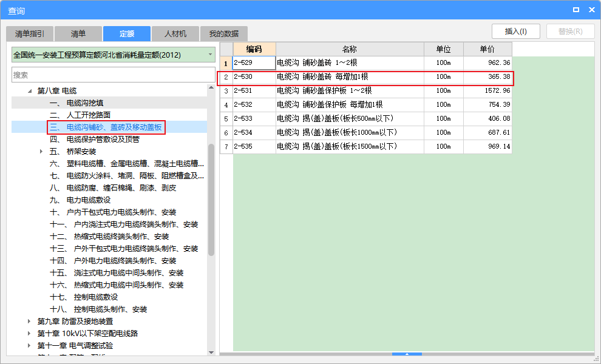Select 十一、户内浇注式电力电缆终端头制作、安装
Image resolution: width=601 pixels, height=364 pixels.
pyautogui.click(x=124, y=224)
